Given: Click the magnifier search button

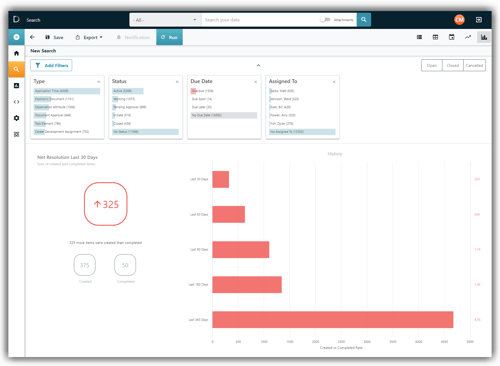Looking at the screenshot, I should click(x=364, y=20).
